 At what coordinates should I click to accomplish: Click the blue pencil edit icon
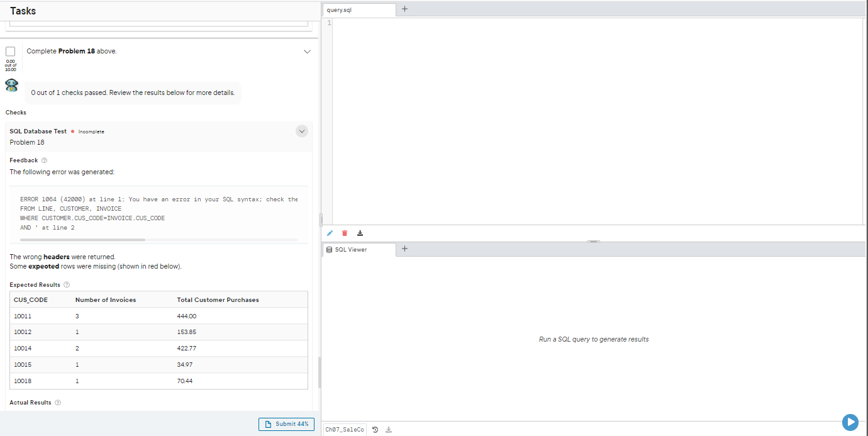329,233
